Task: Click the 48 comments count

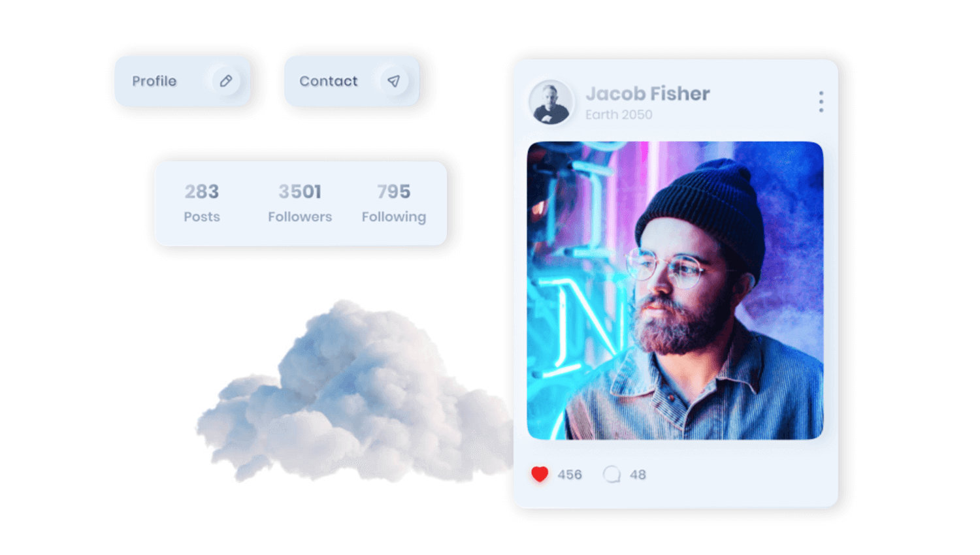Action: click(638, 475)
